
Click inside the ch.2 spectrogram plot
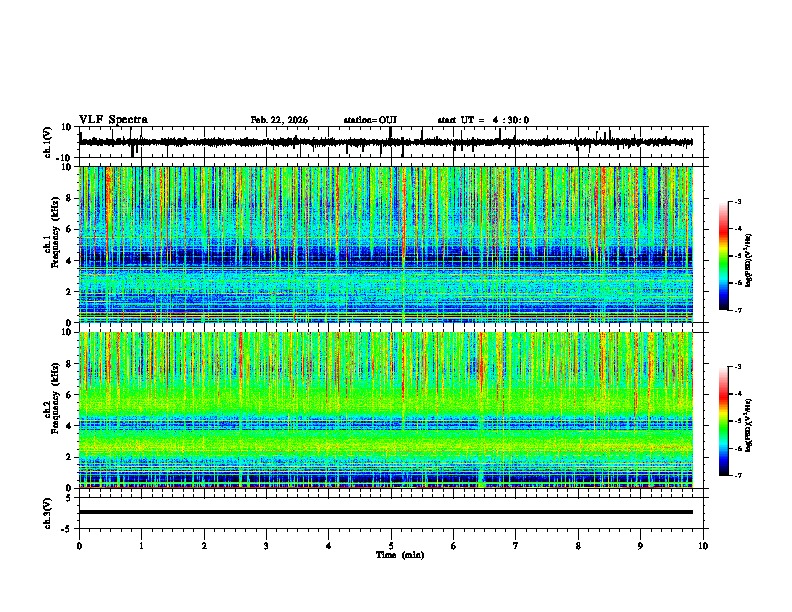(386, 410)
